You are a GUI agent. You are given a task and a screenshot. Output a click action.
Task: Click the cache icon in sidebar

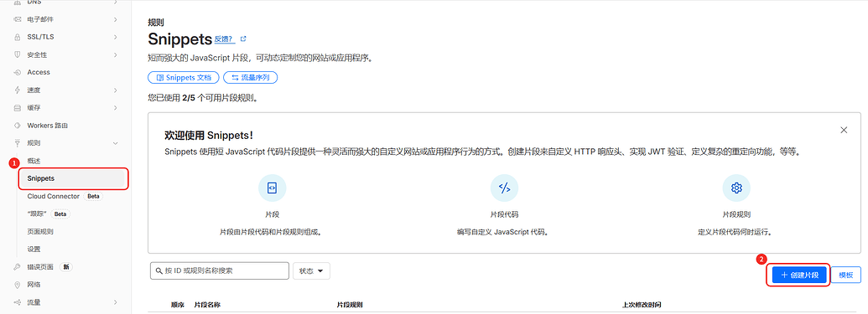click(x=17, y=108)
